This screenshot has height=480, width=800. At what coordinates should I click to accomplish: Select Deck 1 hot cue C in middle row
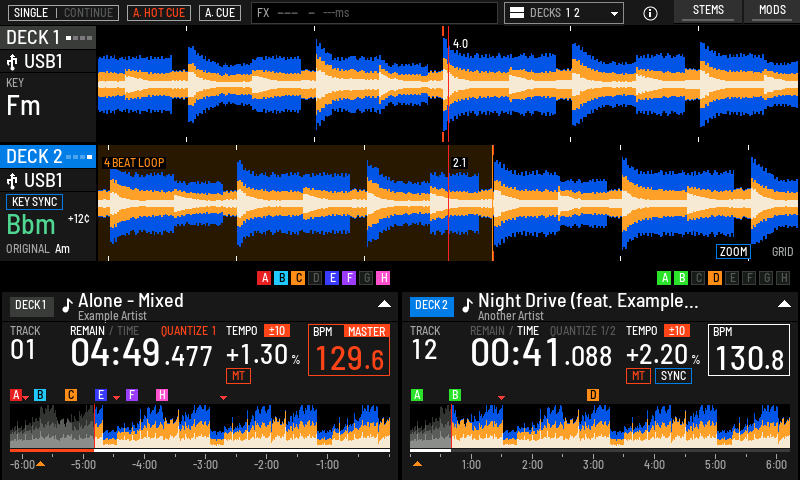(x=298, y=278)
